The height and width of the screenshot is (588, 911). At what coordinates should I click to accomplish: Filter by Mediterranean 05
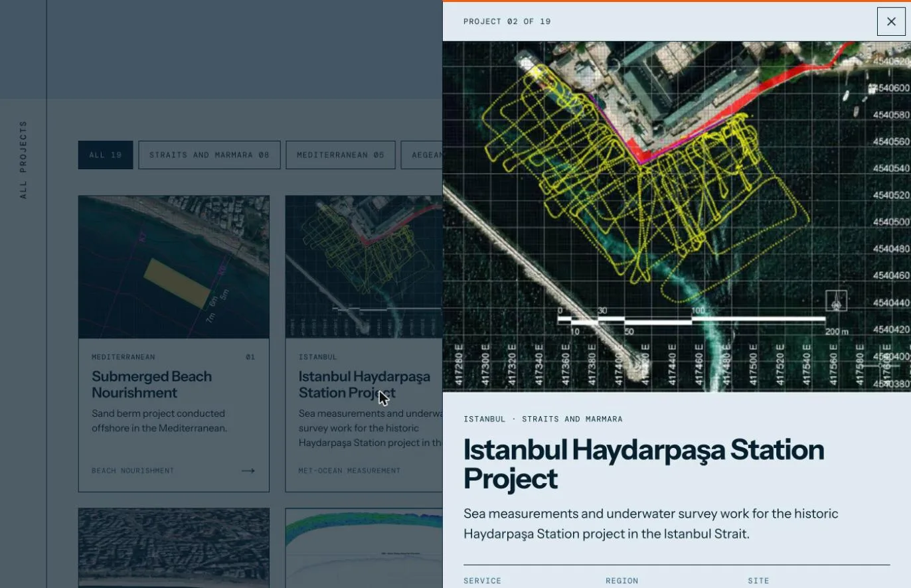coord(341,155)
